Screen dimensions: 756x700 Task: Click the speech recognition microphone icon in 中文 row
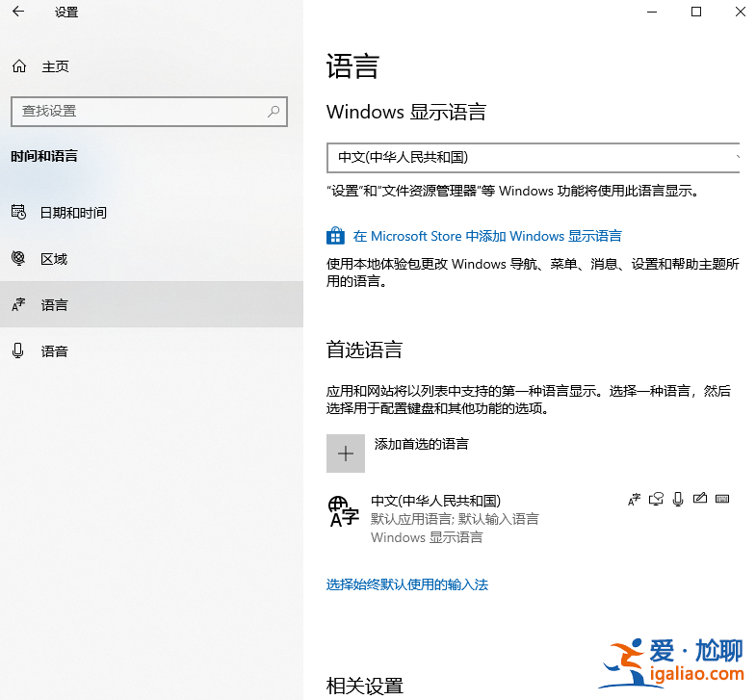[x=678, y=500]
